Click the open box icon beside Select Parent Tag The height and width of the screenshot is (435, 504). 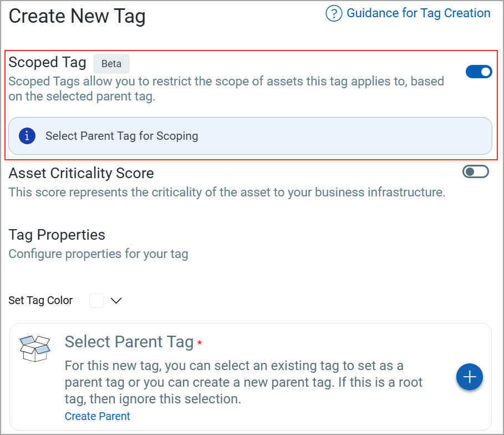pyautogui.click(x=34, y=348)
